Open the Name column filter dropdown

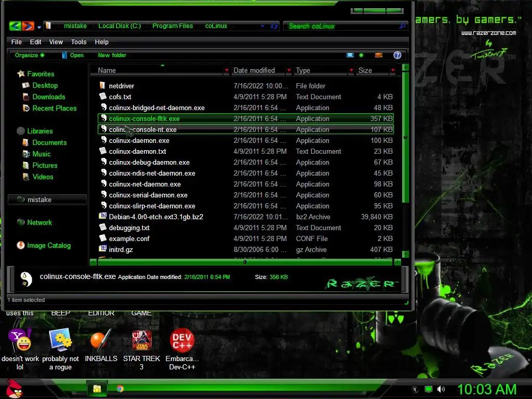227,70
